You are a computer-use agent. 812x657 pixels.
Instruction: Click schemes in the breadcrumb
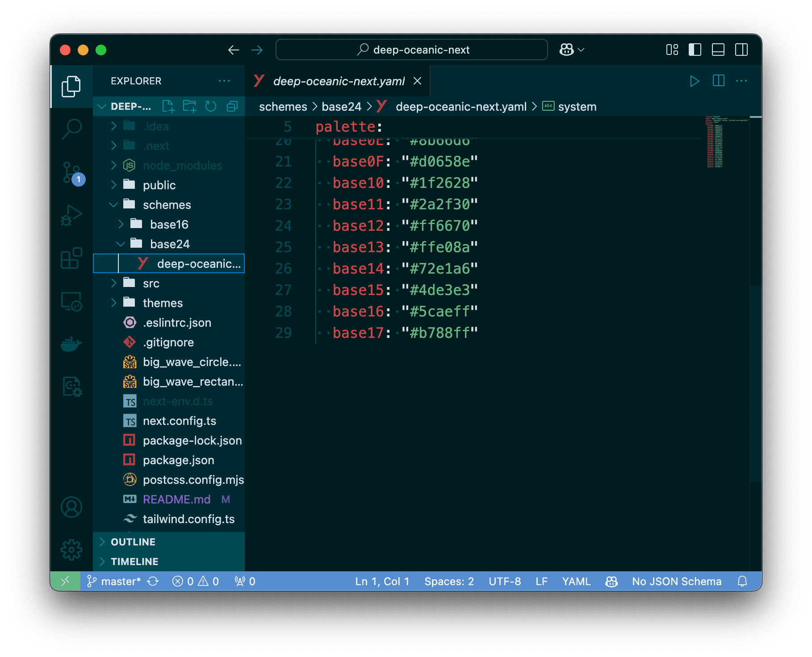283,107
